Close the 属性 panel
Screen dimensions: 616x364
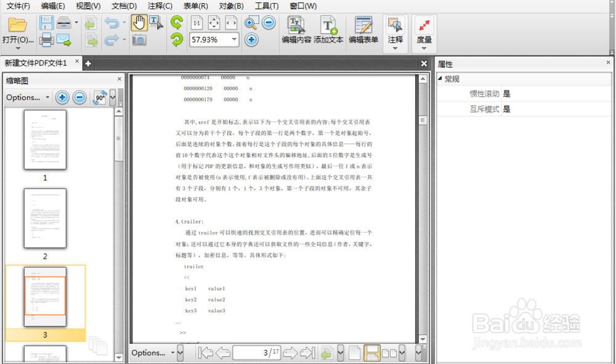[608, 62]
